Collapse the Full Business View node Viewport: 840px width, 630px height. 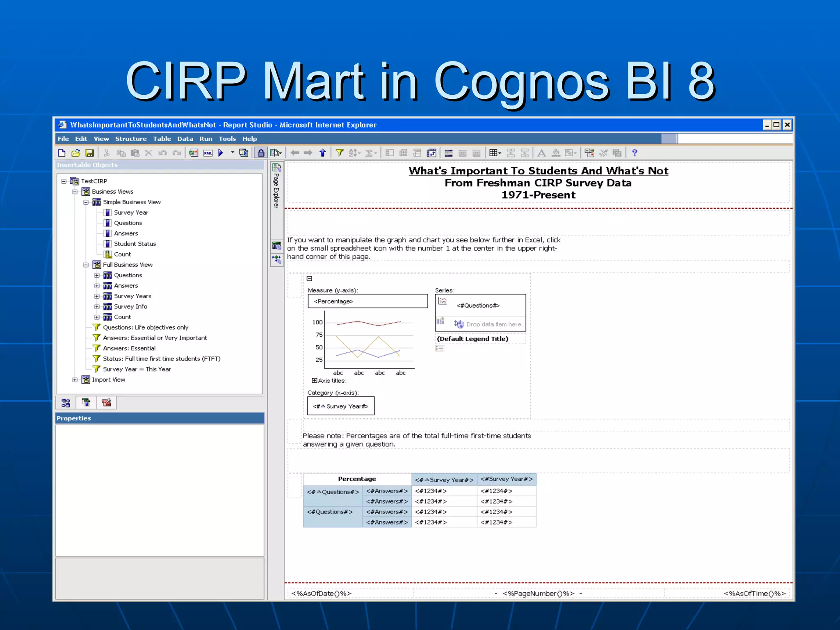point(86,265)
